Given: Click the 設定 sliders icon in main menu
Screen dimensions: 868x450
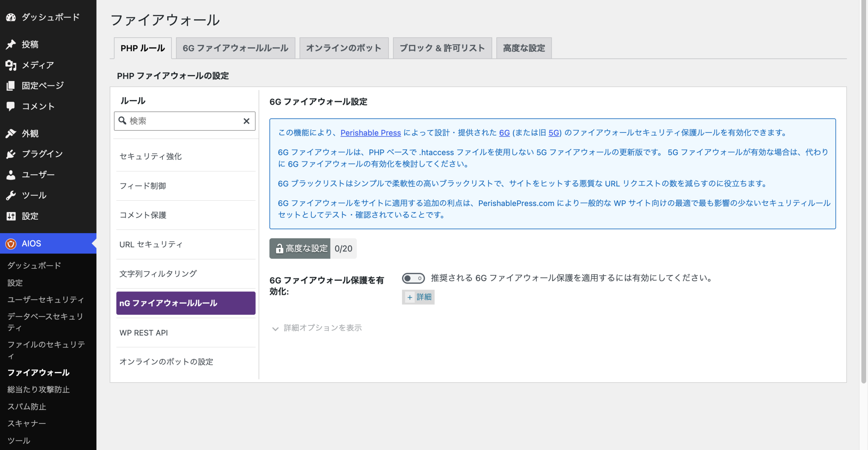Looking at the screenshot, I should tap(11, 216).
